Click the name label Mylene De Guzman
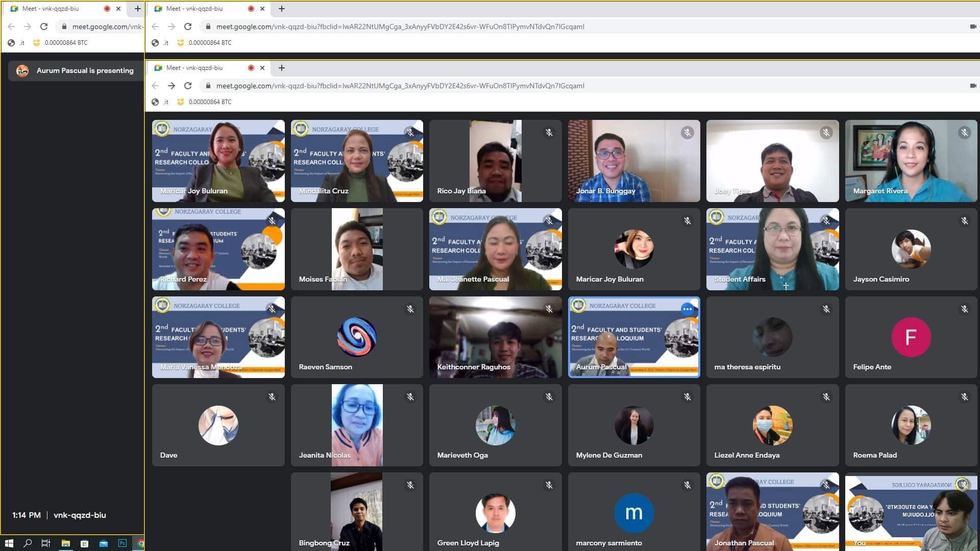This screenshot has height=551, width=980. [609, 455]
